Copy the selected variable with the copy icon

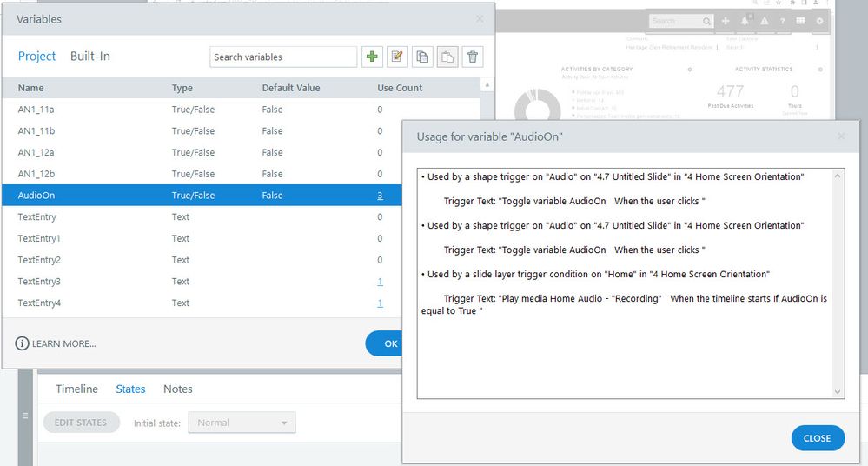[422, 57]
